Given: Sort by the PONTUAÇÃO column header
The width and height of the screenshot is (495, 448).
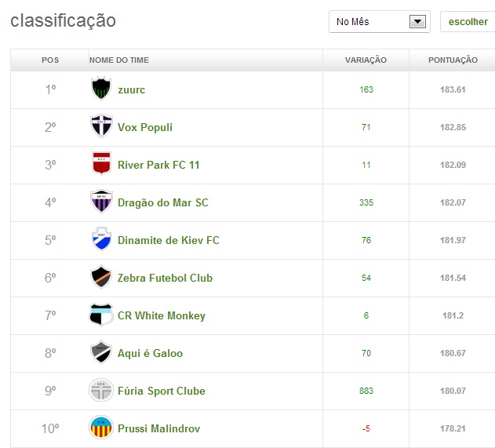Looking at the screenshot, I should coord(453,60).
